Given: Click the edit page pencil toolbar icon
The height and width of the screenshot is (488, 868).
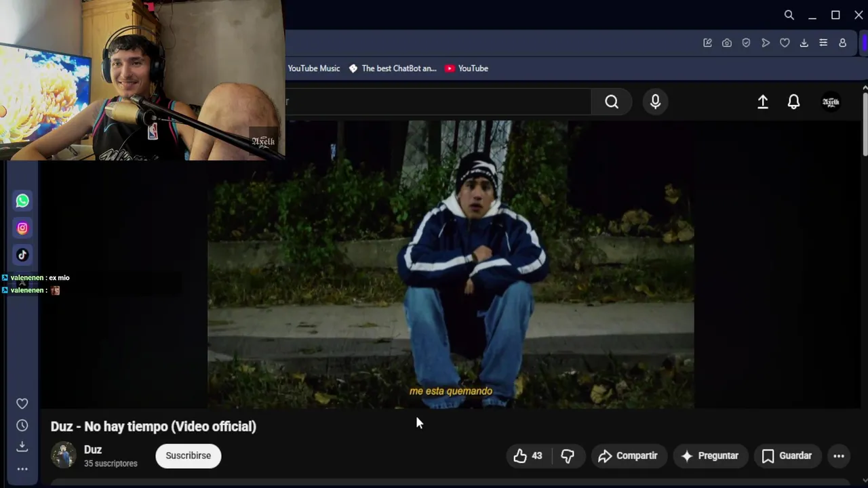Looking at the screenshot, I should (707, 43).
